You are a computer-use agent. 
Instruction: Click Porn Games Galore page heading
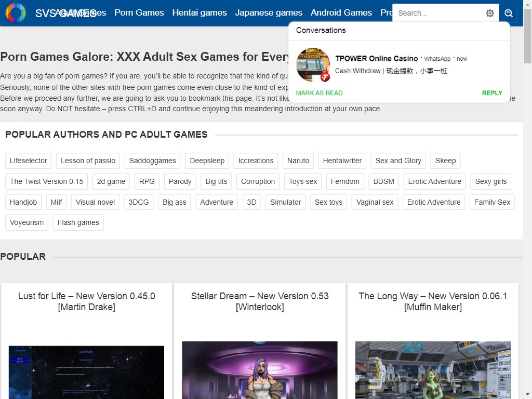point(144,57)
